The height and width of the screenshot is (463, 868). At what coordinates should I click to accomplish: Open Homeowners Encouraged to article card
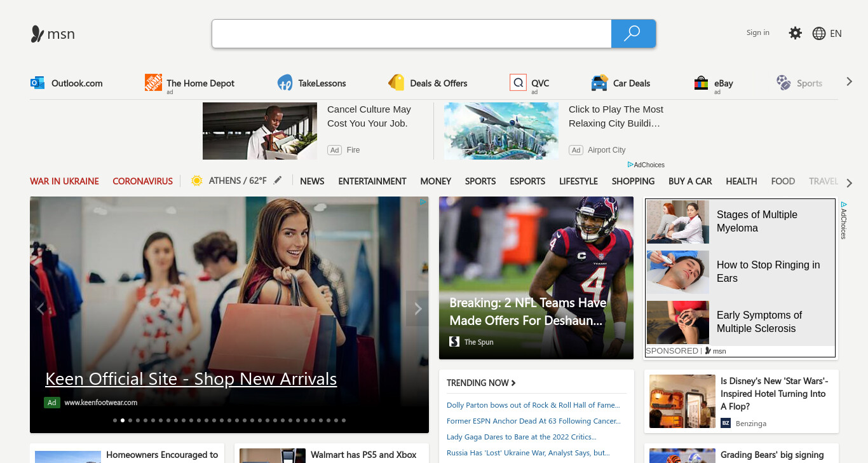(127, 453)
